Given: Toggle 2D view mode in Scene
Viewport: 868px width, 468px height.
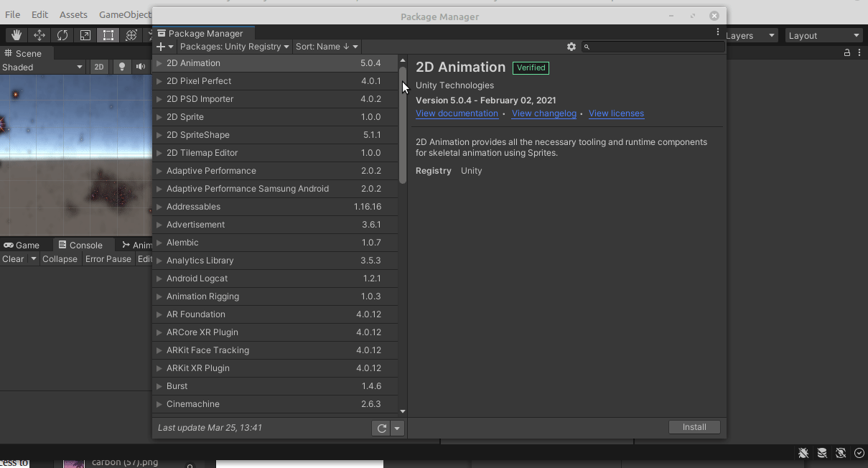Looking at the screenshot, I should pos(99,67).
